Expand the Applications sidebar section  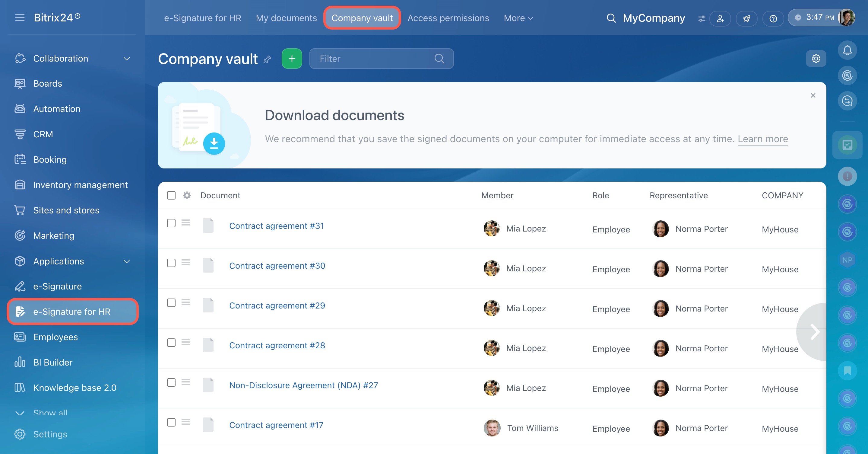click(x=126, y=261)
